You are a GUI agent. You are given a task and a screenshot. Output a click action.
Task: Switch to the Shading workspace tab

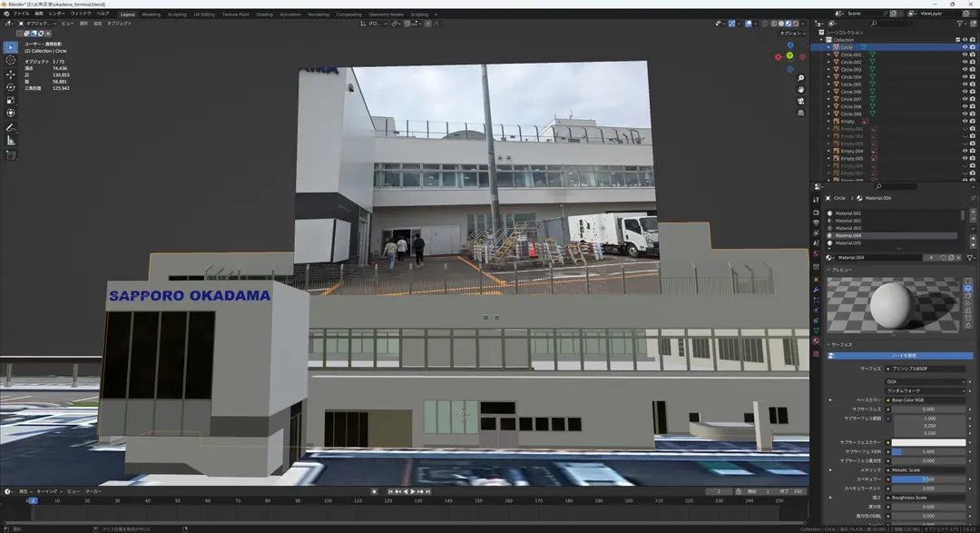pos(264,14)
